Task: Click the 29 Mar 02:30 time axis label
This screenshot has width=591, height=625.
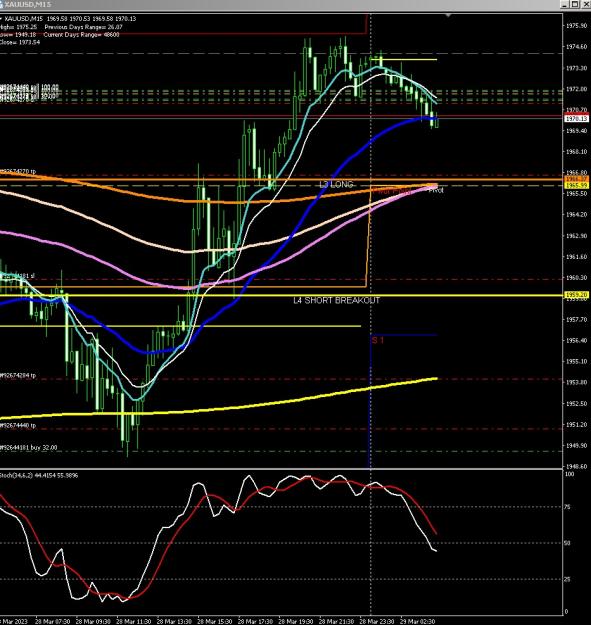Action: coord(417,621)
